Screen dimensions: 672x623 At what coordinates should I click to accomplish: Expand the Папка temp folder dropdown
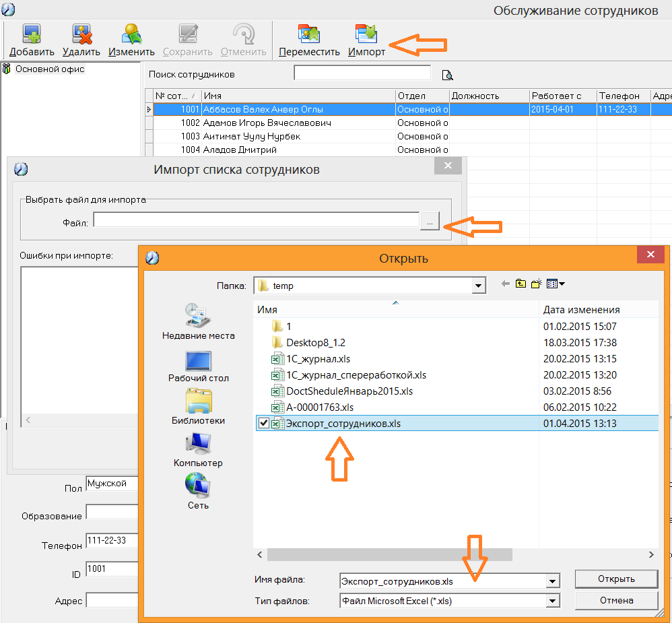(478, 286)
